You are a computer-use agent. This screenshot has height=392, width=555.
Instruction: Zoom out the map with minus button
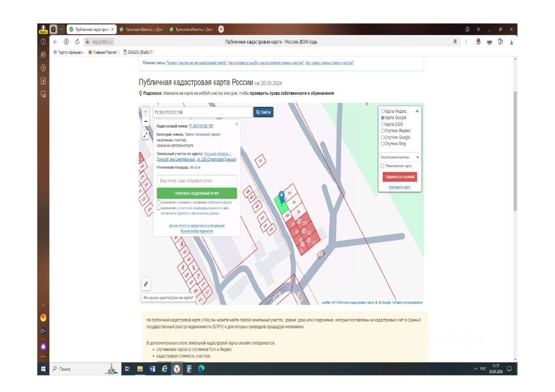coord(146,121)
